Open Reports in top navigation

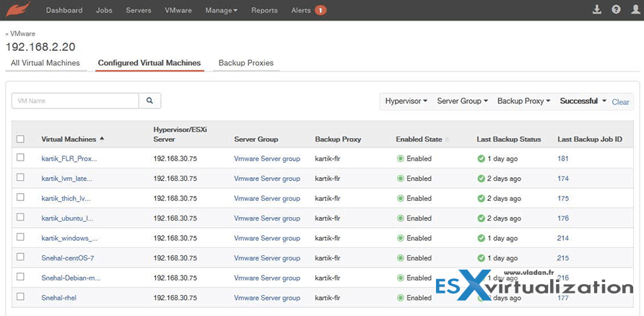pos(264,10)
